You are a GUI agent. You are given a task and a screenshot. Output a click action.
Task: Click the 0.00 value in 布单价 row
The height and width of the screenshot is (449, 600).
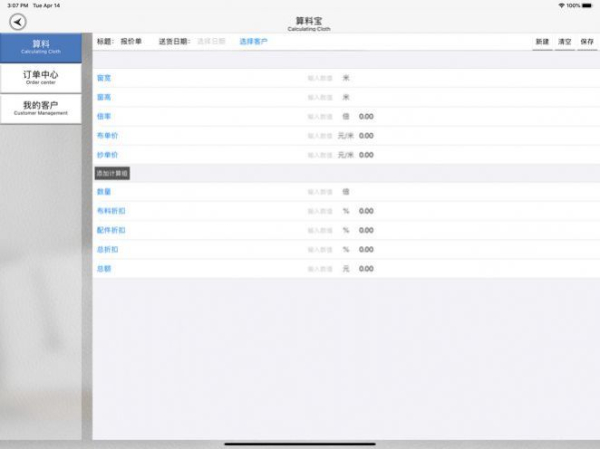click(x=366, y=136)
